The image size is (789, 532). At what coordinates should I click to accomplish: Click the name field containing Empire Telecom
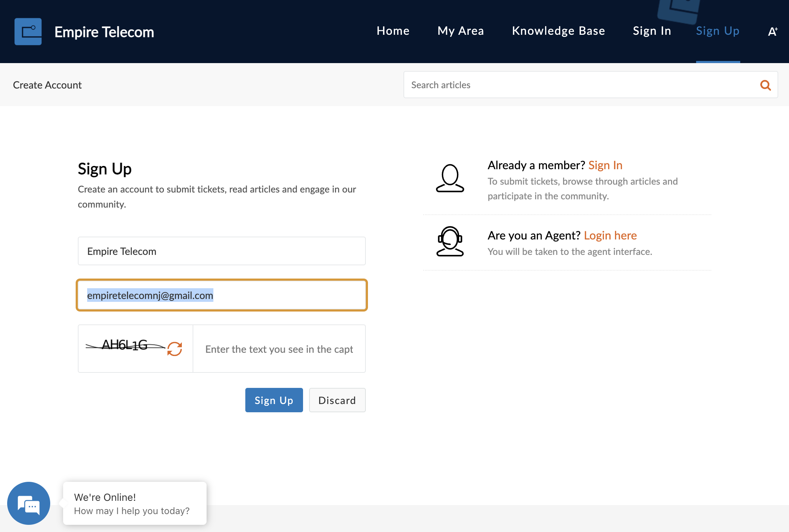(x=222, y=251)
